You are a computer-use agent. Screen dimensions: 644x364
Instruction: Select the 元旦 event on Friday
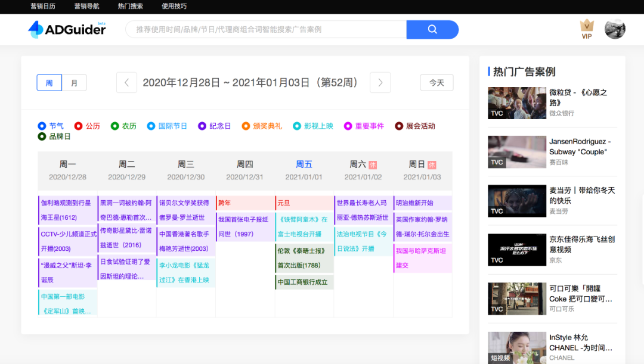[304, 203]
